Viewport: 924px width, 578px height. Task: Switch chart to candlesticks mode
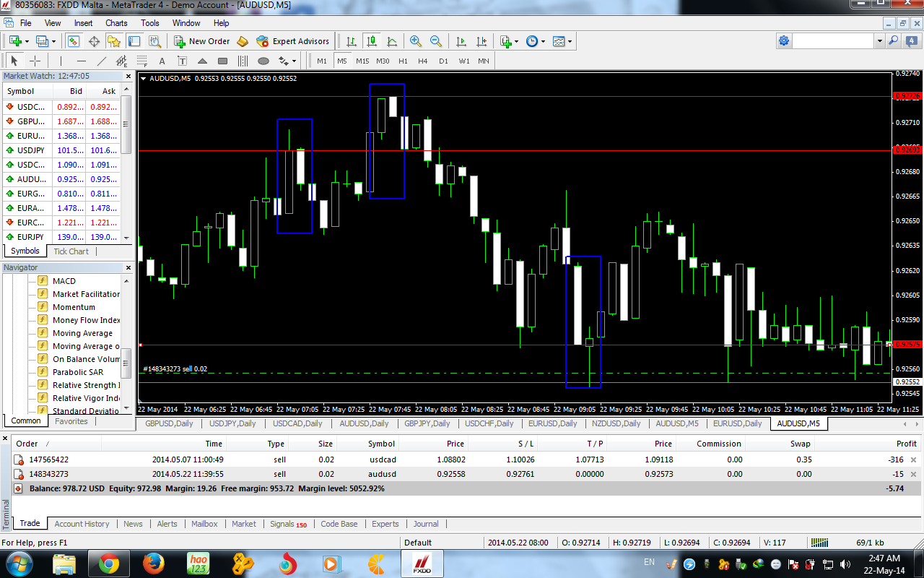(x=372, y=41)
